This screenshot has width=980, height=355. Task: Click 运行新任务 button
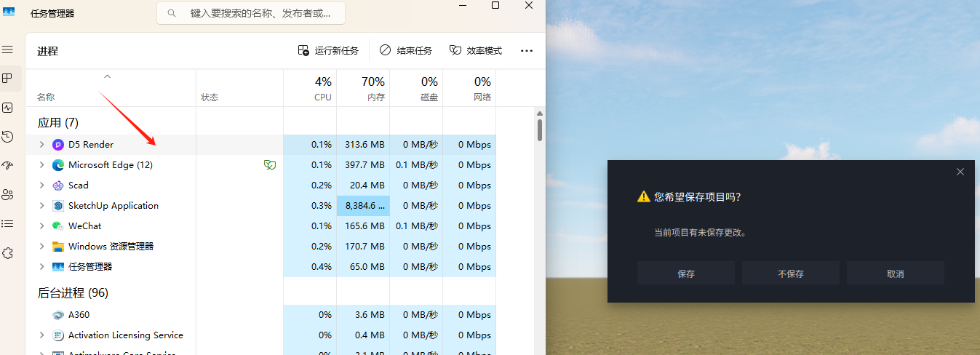point(328,50)
